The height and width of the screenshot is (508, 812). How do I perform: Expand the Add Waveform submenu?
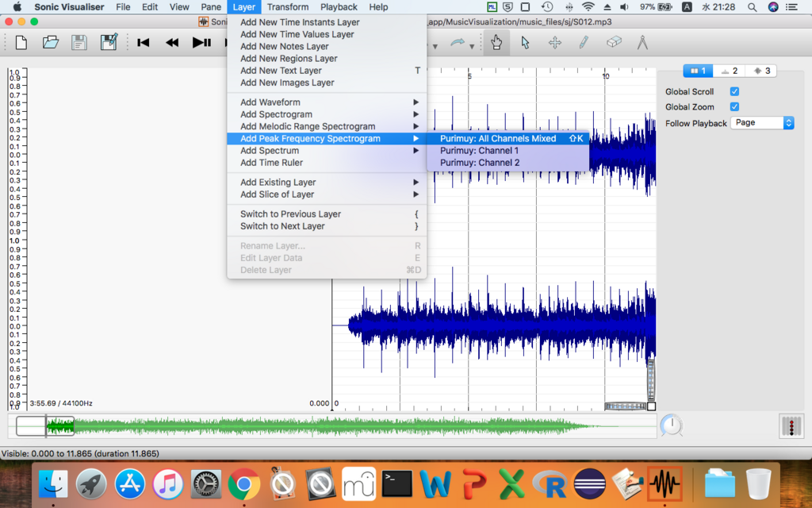click(x=327, y=102)
